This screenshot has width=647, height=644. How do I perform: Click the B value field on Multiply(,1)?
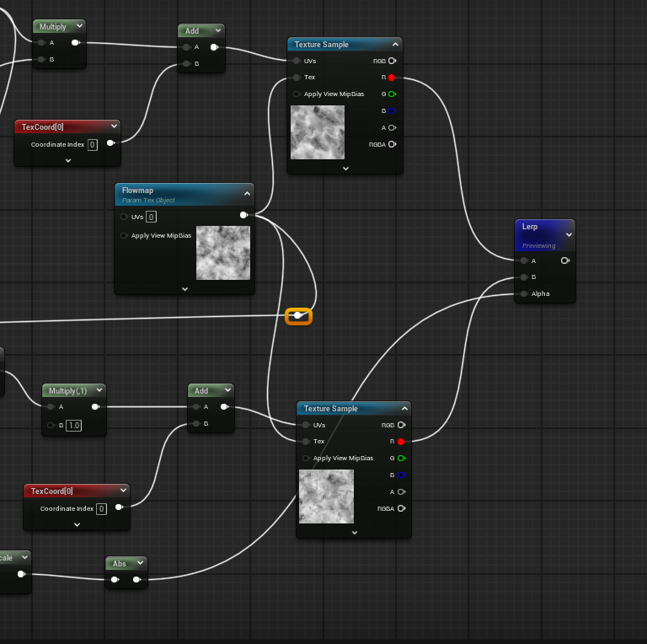73,425
